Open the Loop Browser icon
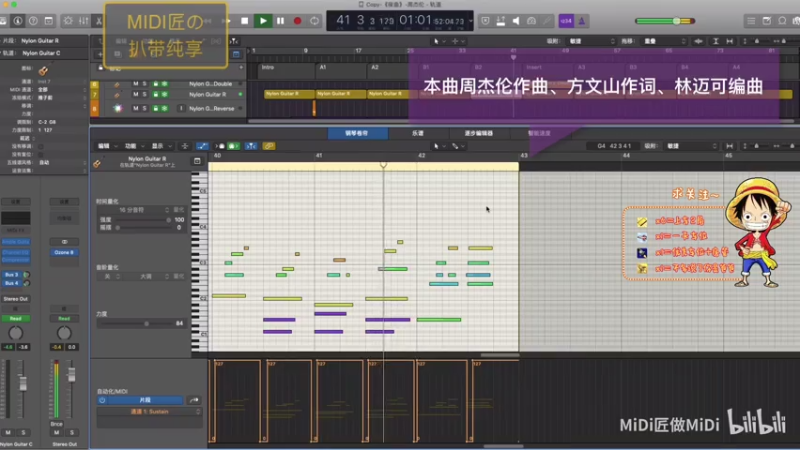800x450 pixels. [x=782, y=21]
